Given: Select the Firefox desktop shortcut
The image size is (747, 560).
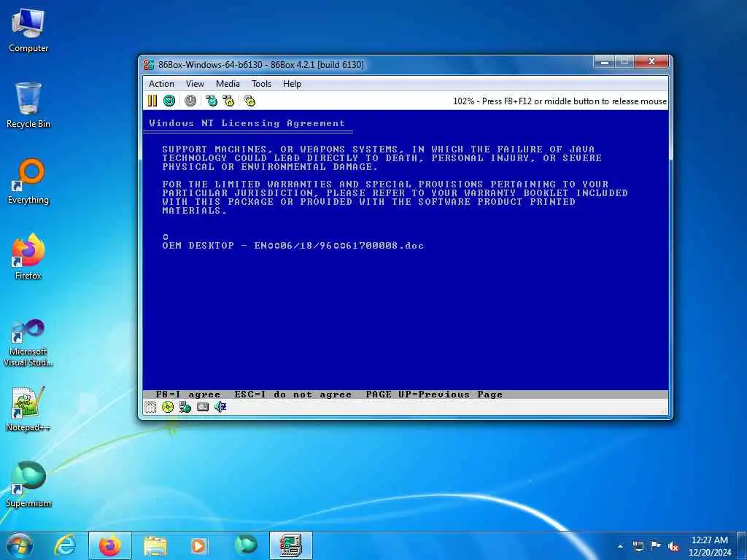Looking at the screenshot, I should click(28, 257).
